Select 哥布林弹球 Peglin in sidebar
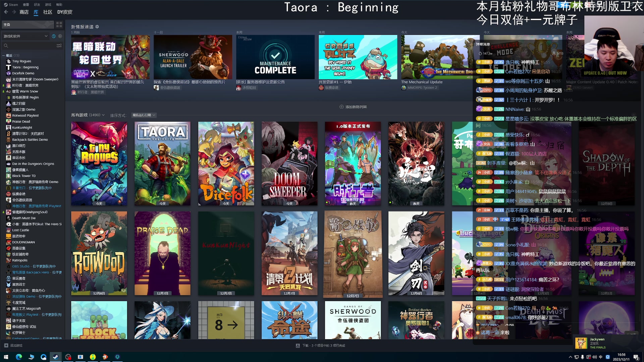 (25, 98)
